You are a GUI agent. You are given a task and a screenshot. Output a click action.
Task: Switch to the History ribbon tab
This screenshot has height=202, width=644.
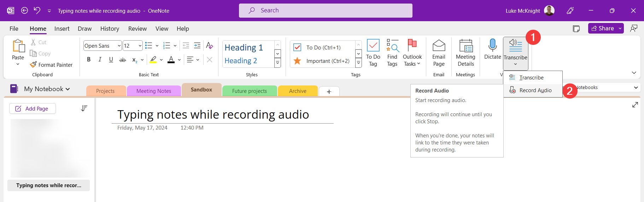coord(110,29)
